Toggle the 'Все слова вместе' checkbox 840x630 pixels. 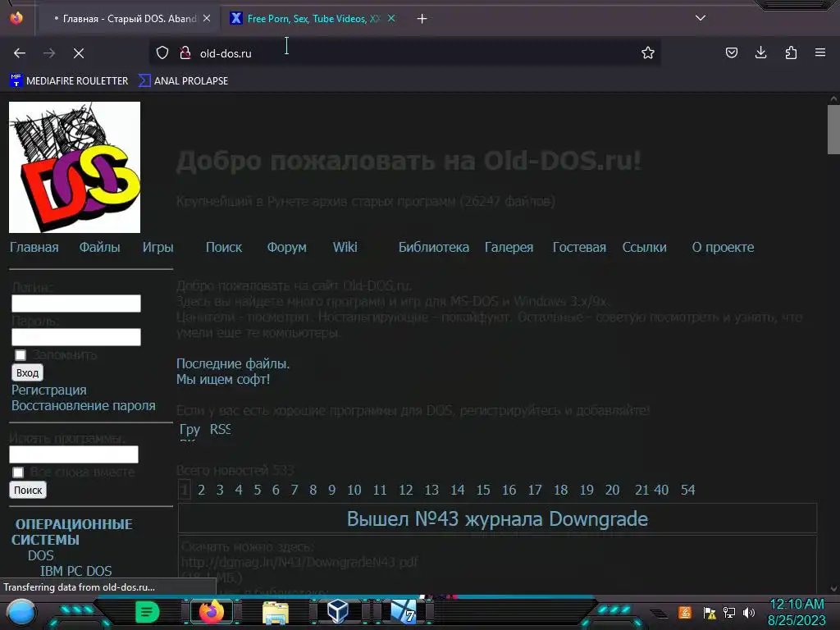(x=18, y=472)
